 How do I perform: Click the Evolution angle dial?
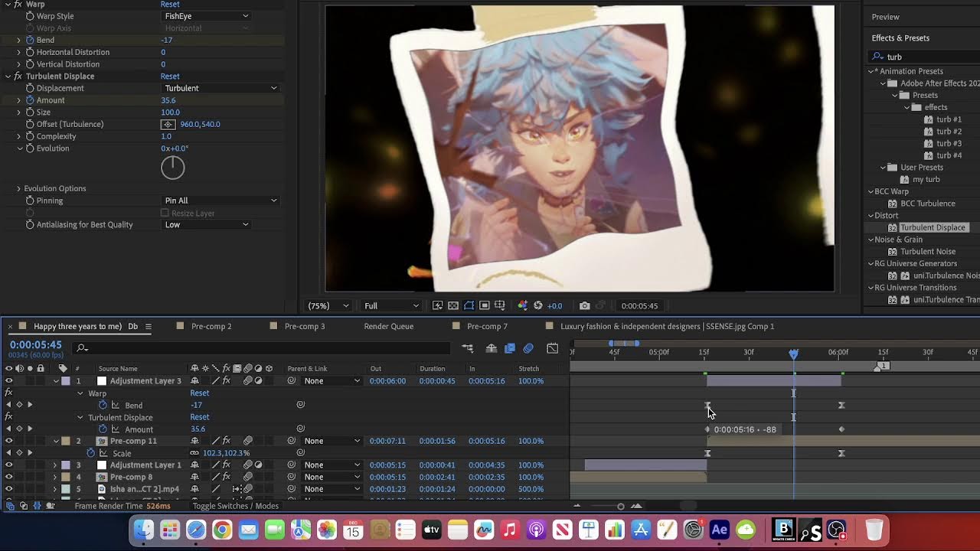tap(173, 168)
